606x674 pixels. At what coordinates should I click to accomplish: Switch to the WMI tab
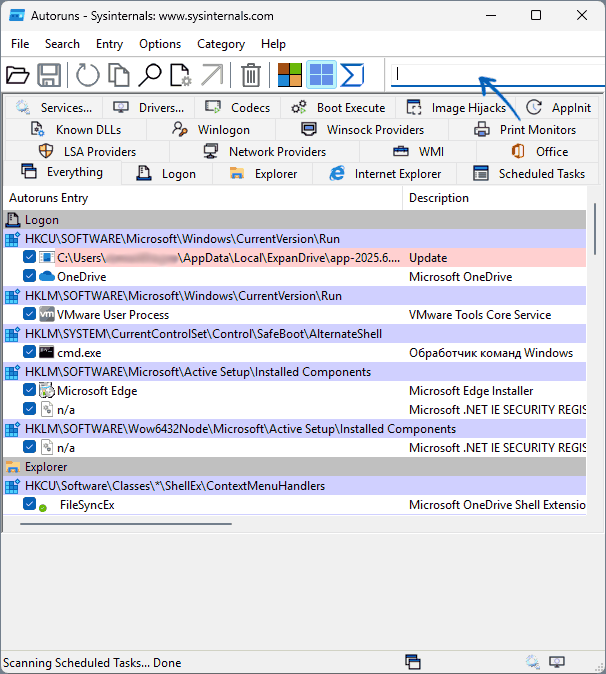[x=418, y=151]
